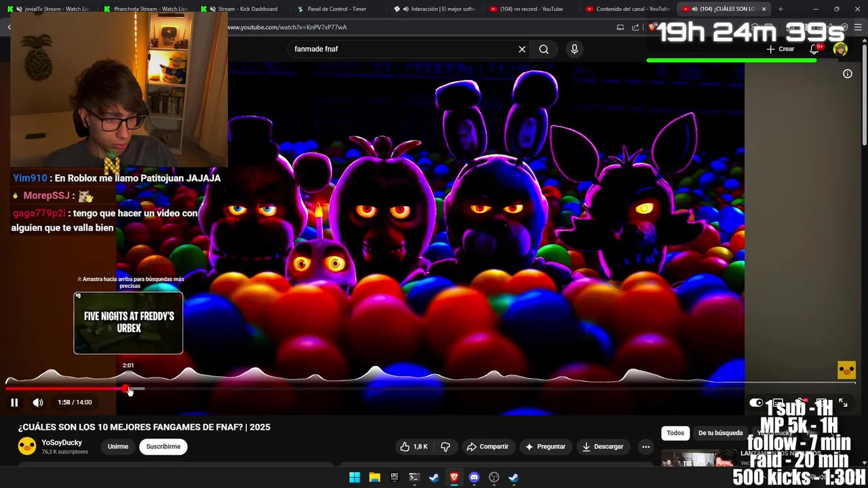
Task: Click the 1:58 / 14:00 time display
Action: point(75,403)
